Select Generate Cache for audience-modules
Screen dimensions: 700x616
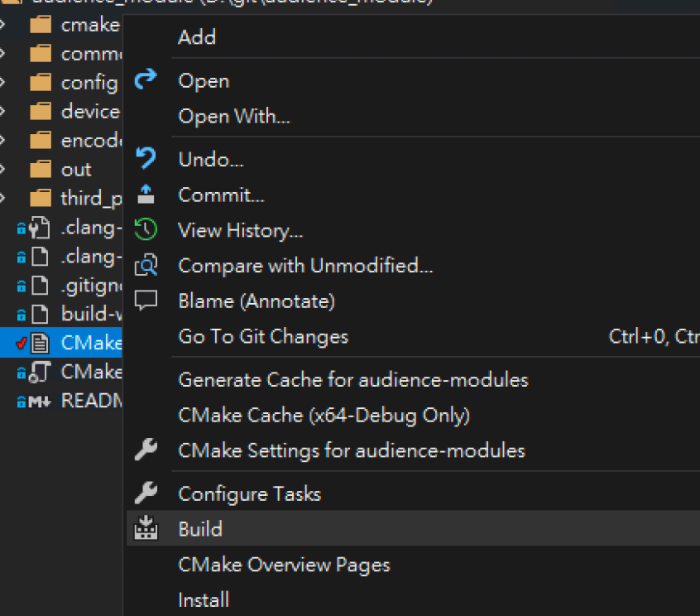(354, 379)
